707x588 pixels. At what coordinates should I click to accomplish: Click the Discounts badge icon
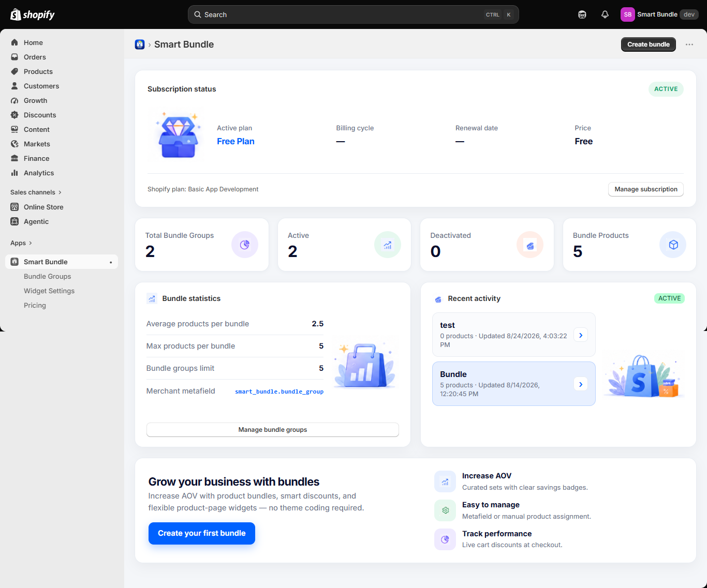coord(14,115)
